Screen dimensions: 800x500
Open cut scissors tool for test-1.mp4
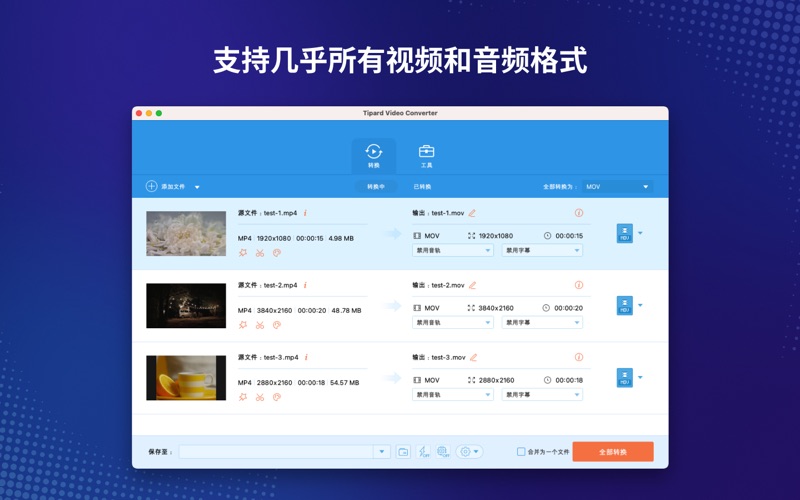click(260, 253)
